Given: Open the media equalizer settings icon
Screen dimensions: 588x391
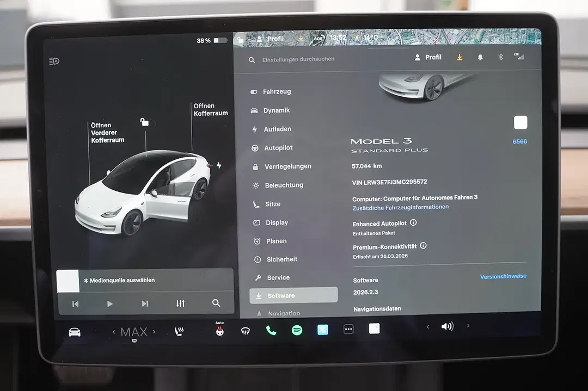Looking at the screenshot, I should coord(180,303).
